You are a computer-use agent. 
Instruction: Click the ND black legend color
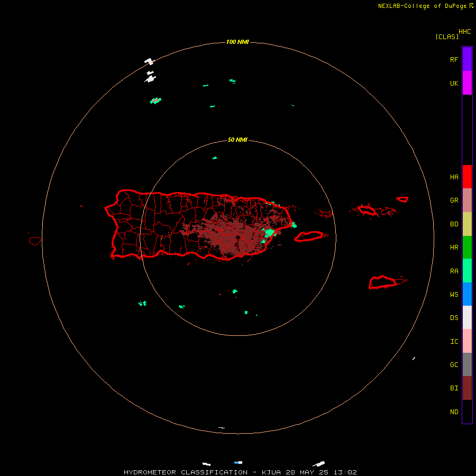[467, 411]
